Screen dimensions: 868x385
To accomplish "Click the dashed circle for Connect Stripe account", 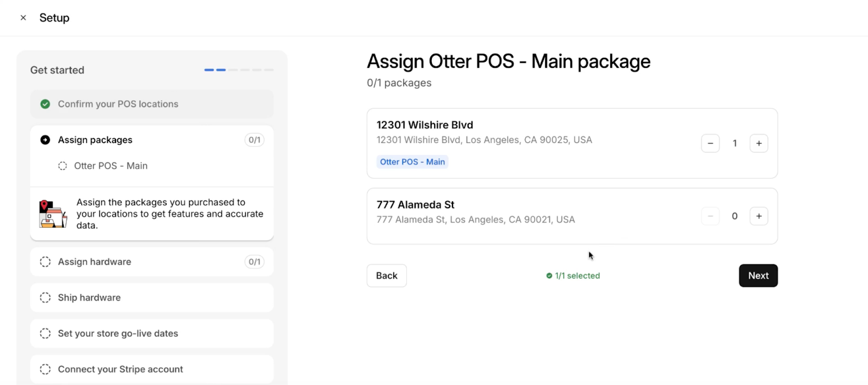I will (46, 369).
